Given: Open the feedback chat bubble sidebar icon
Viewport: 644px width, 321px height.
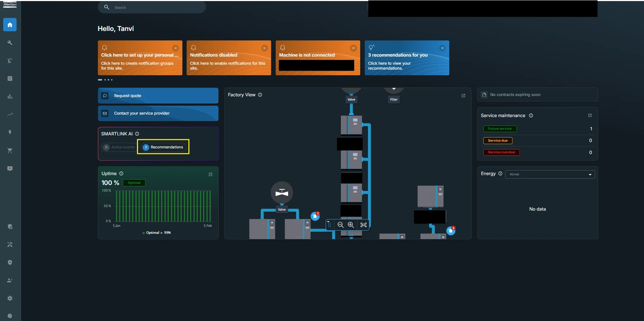Looking at the screenshot, I should [x=10, y=168].
